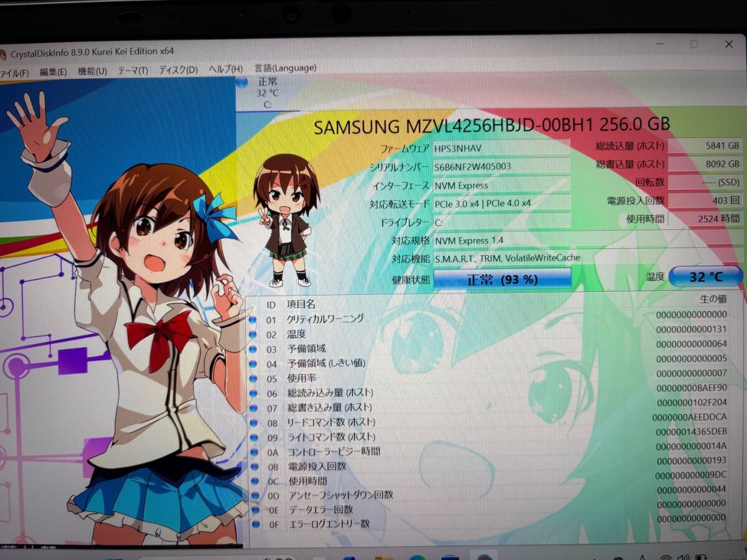Screen dimensions: 747x560
Task: Click the インターフェース field NVM Express
Action: point(502,185)
